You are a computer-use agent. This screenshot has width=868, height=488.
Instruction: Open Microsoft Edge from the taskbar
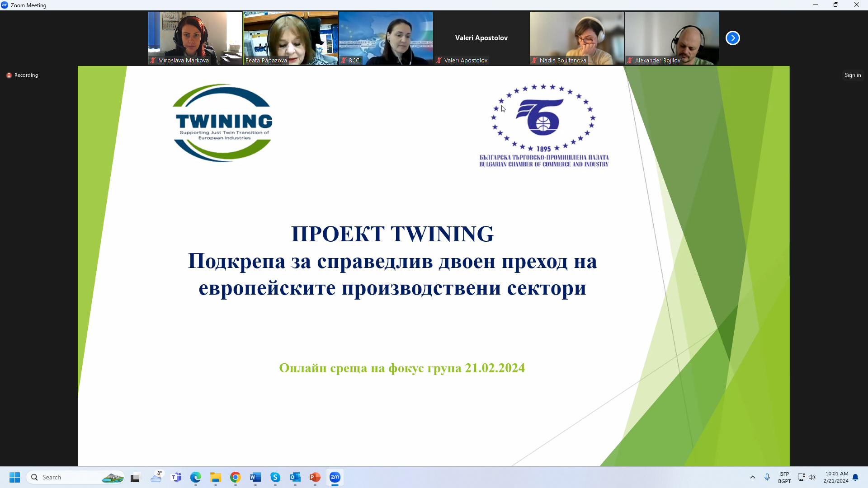[x=196, y=477]
